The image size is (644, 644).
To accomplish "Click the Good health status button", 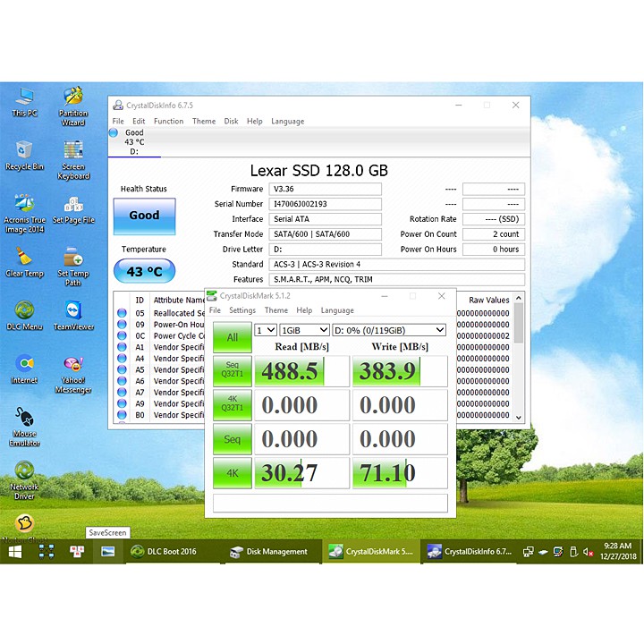I will (x=144, y=216).
